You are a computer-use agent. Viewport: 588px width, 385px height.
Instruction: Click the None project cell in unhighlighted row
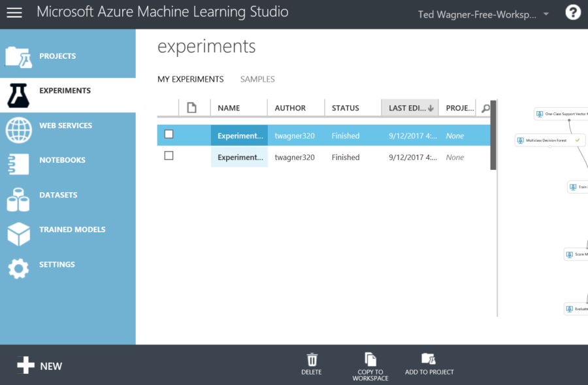click(x=455, y=158)
